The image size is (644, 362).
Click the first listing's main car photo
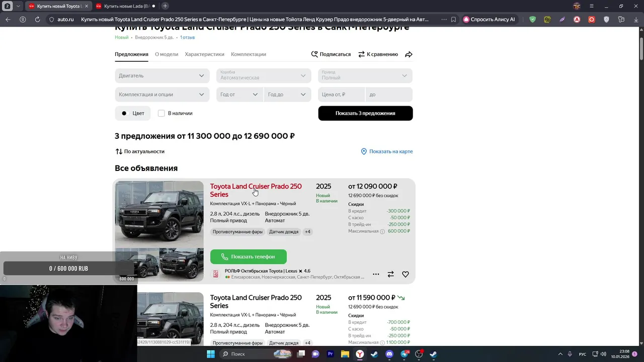point(159,213)
